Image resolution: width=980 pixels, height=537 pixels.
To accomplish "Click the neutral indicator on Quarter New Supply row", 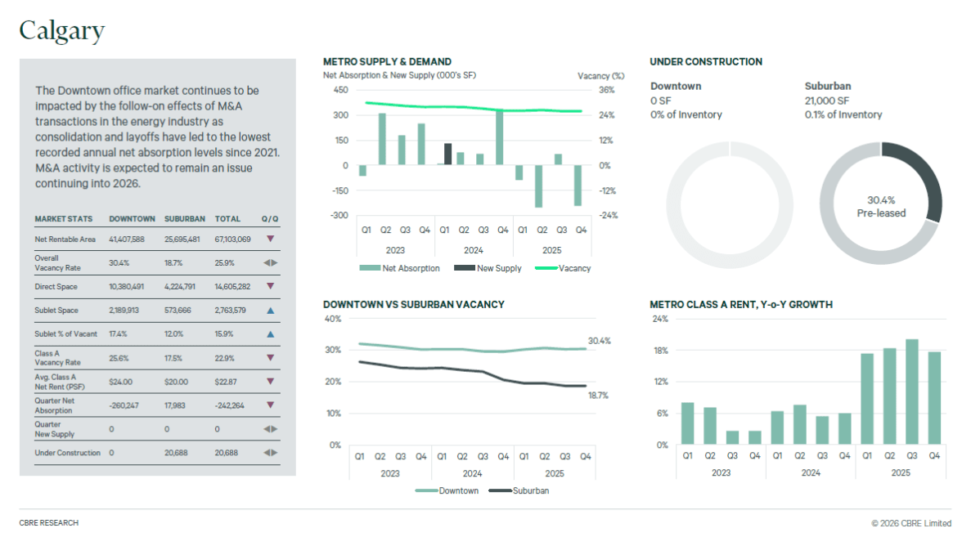I will pyautogui.click(x=272, y=428).
